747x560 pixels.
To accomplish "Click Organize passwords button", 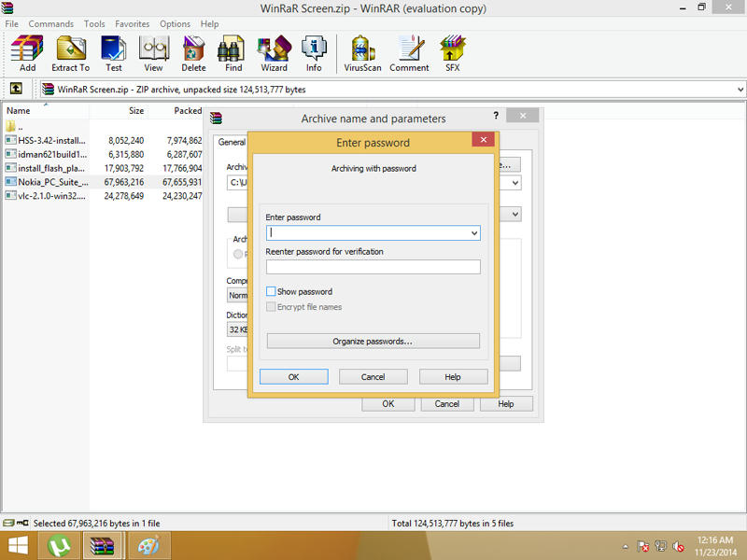I will 373,341.
